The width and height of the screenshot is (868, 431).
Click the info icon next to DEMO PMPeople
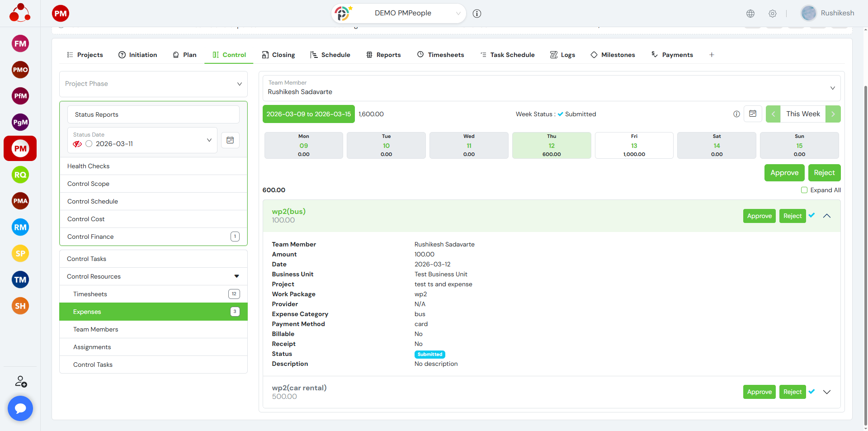477,14
